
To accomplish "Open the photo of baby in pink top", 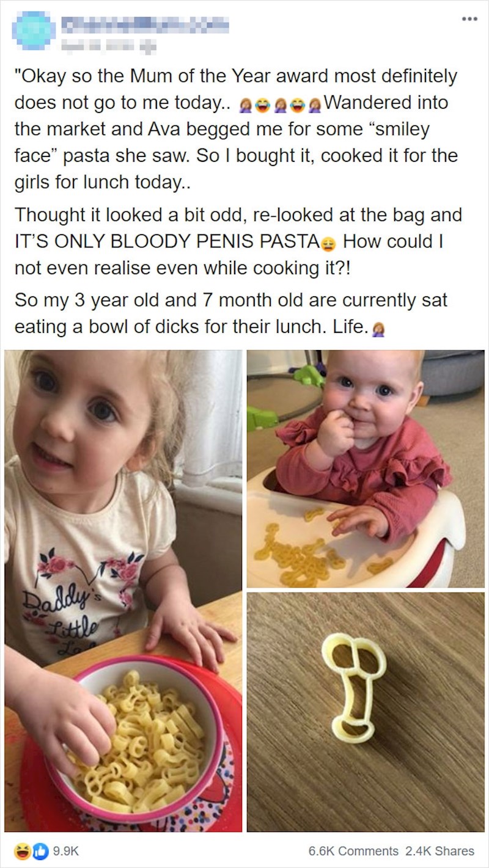I will (366, 469).
